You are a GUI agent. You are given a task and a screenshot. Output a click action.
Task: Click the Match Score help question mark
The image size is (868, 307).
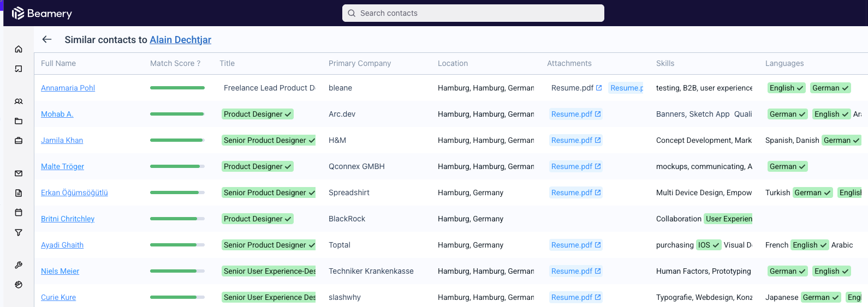click(x=199, y=63)
